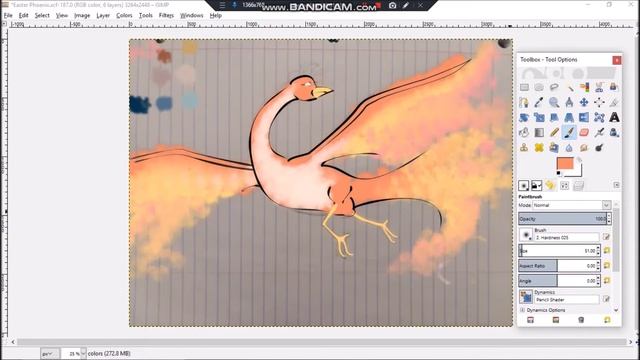Viewport: 640px width, 360px height.
Task: Select the Bucket Fill tool
Action: click(x=524, y=133)
